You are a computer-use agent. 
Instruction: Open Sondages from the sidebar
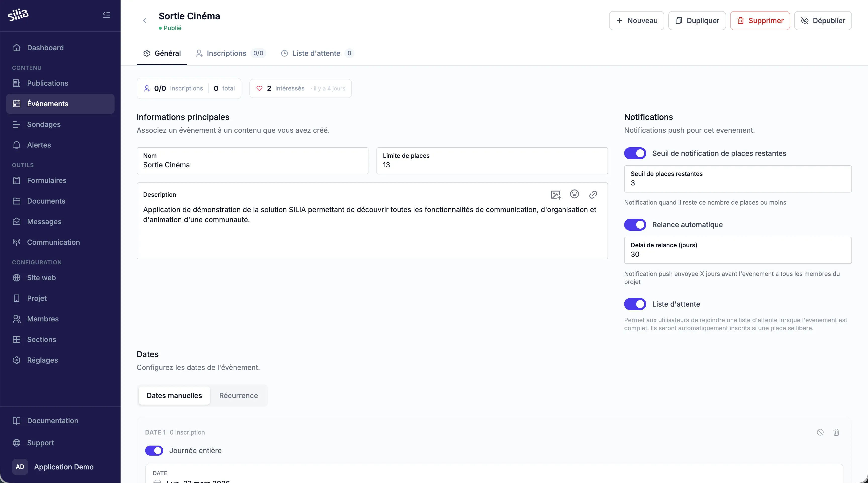point(43,124)
